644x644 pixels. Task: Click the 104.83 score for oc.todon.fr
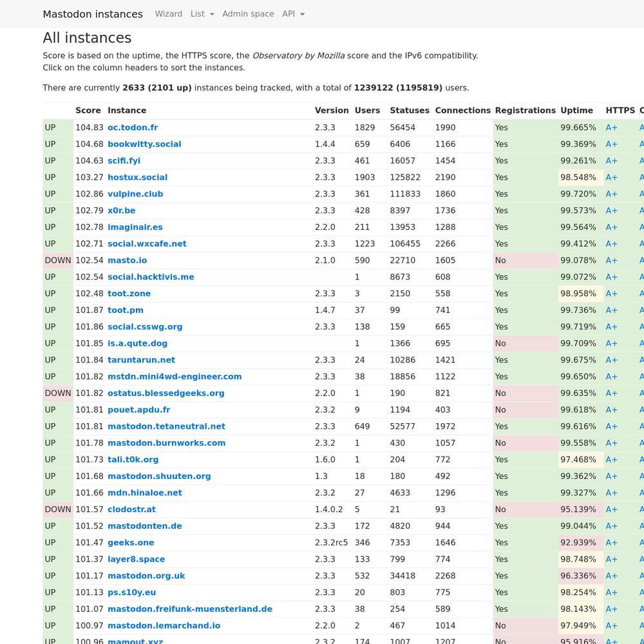pyautogui.click(x=89, y=128)
